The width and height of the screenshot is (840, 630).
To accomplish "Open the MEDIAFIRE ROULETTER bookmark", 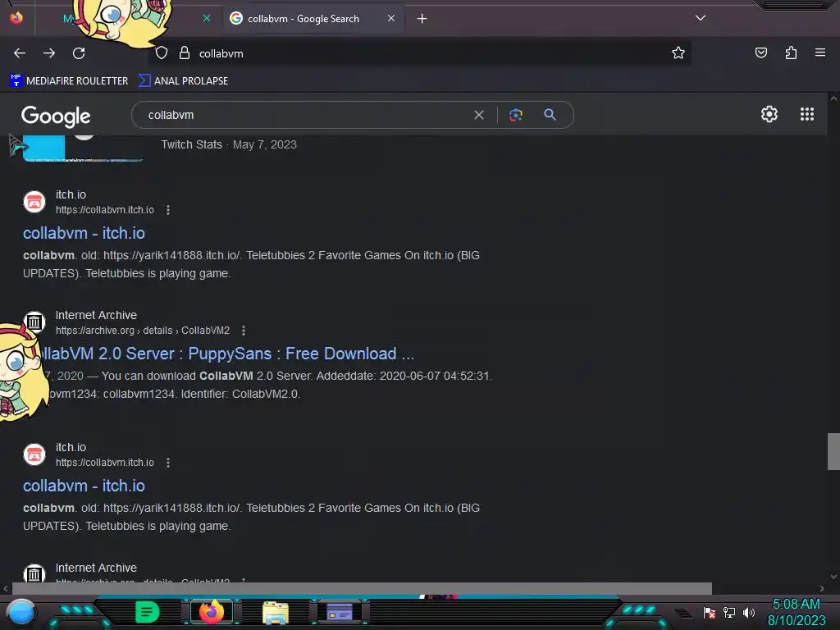I will [x=69, y=81].
